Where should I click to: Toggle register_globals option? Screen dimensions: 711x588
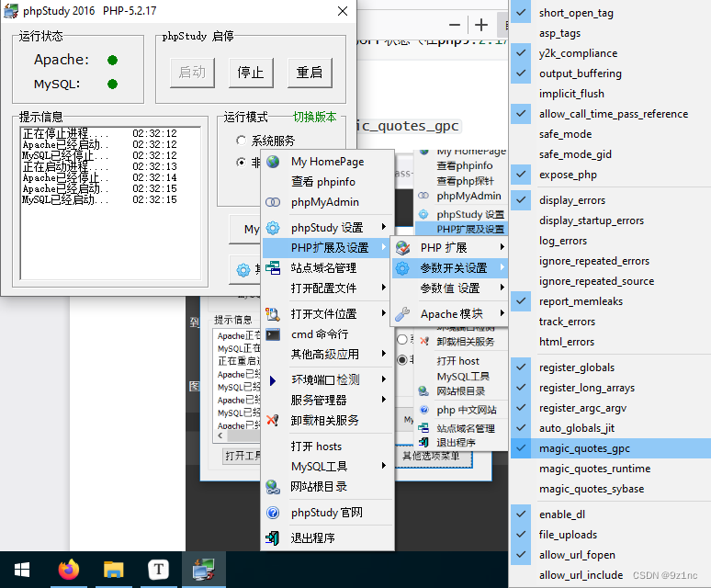coord(610,367)
